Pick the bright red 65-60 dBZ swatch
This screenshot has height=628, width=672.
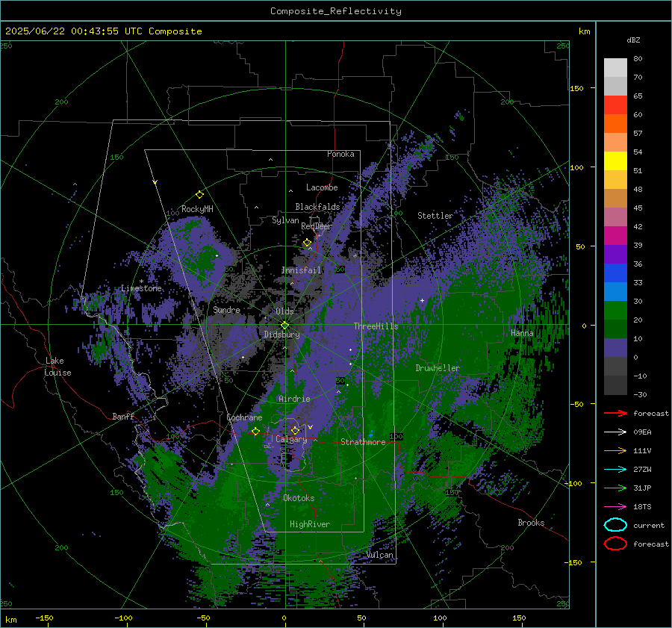[615, 105]
